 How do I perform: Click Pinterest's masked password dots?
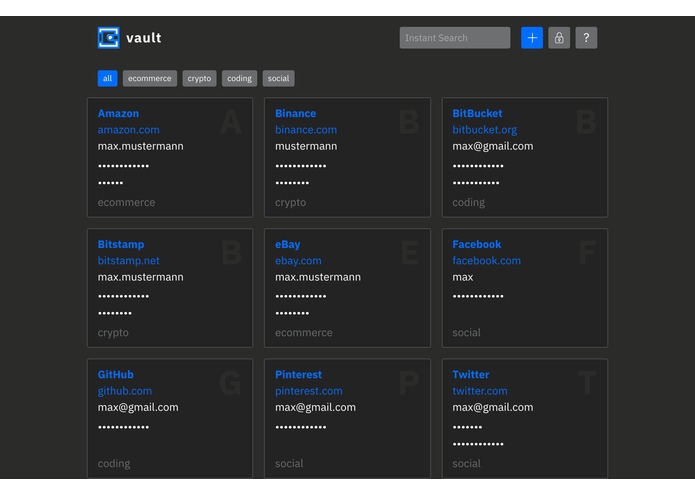tap(301, 428)
